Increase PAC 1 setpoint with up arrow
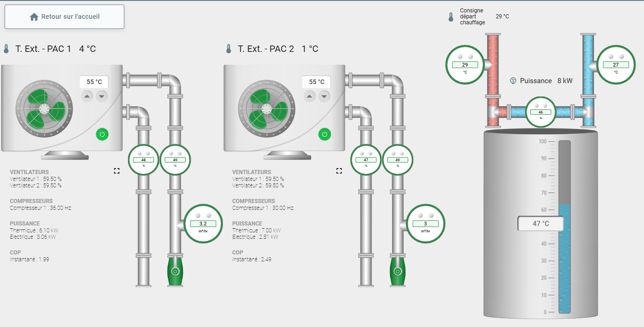 (x=87, y=96)
